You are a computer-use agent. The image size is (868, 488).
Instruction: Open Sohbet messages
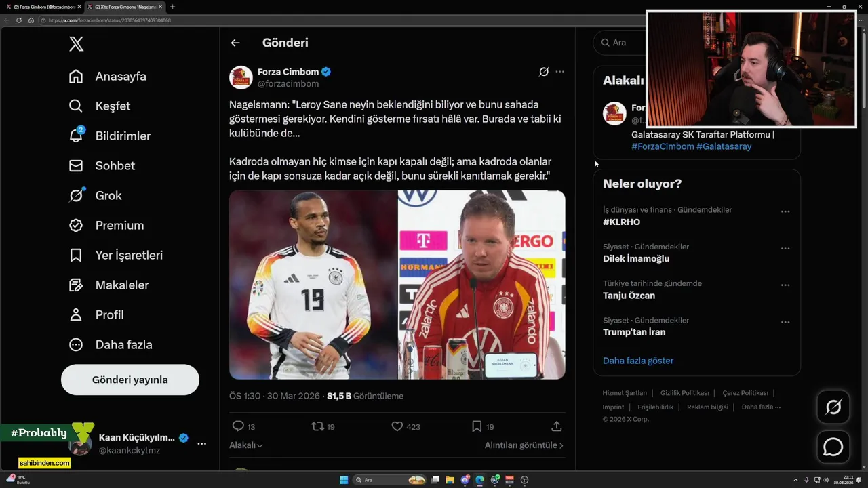point(102,166)
